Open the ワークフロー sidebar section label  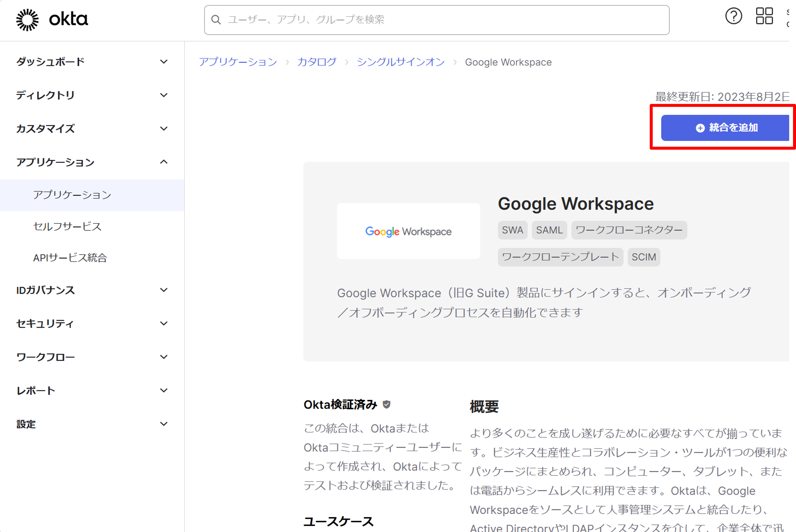coord(46,357)
